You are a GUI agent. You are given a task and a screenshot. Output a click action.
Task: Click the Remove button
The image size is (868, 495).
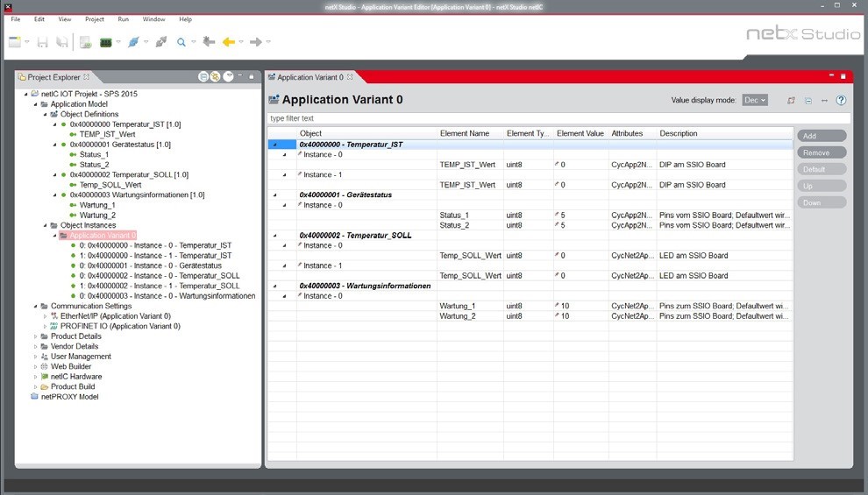click(822, 152)
